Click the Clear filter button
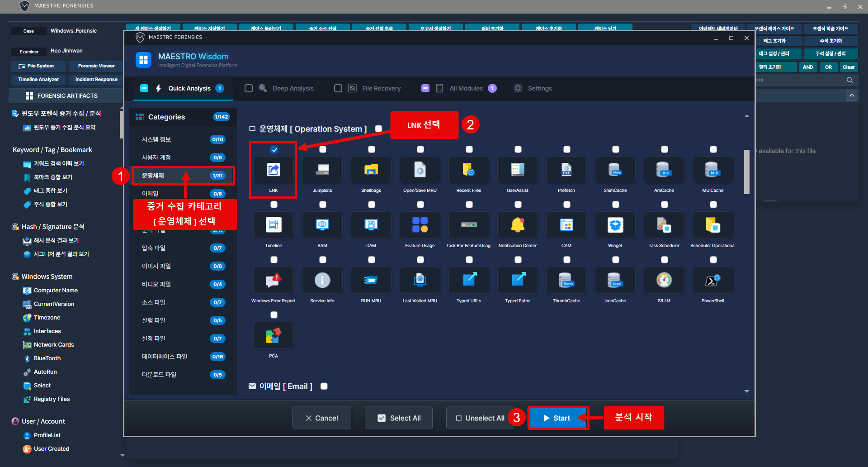 point(849,67)
